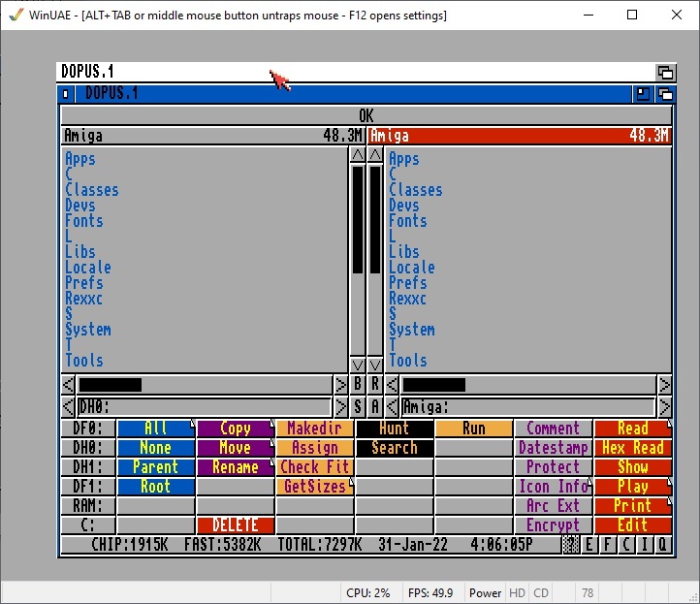Click the CD indicator in WinUAE status bar

tap(541, 592)
